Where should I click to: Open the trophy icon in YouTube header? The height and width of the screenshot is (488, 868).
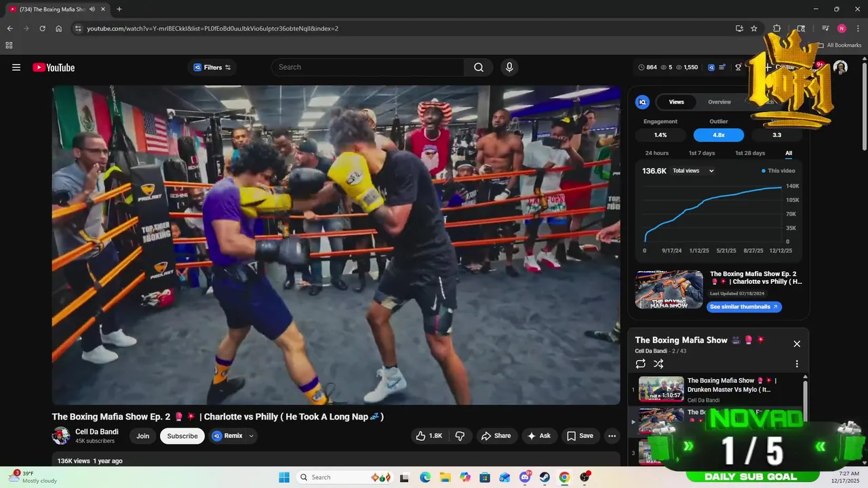coord(738,67)
